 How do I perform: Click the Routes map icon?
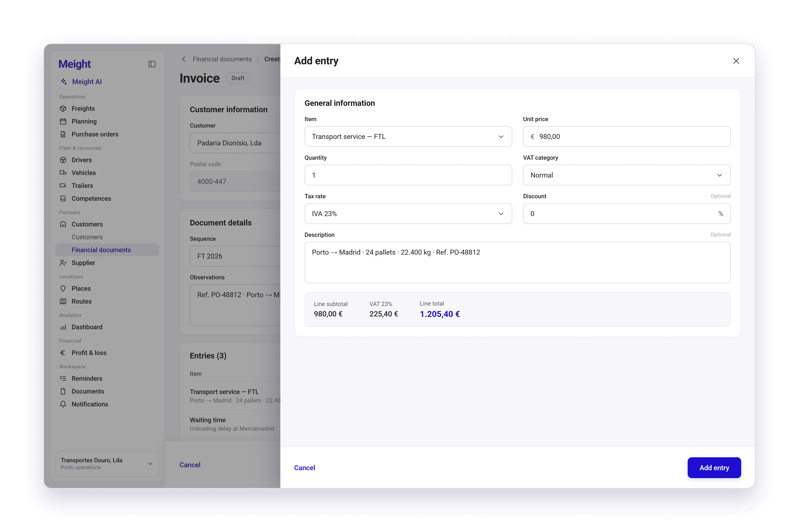(x=63, y=301)
